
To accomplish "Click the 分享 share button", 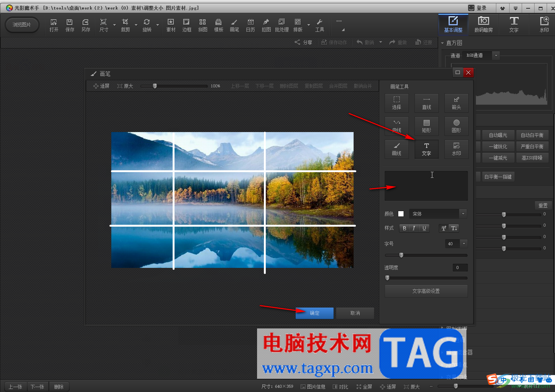I will click(304, 42).
